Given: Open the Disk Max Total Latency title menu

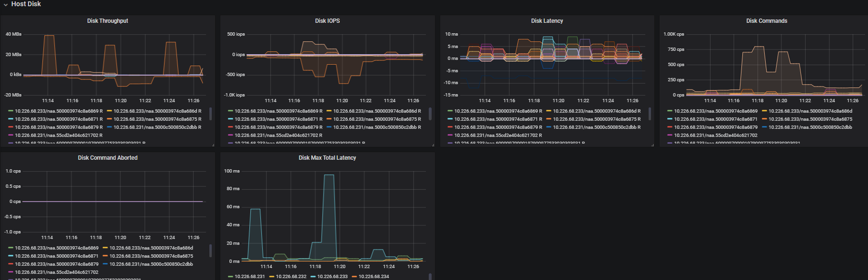Looking at the screenshot, I should tap(327, 158).
